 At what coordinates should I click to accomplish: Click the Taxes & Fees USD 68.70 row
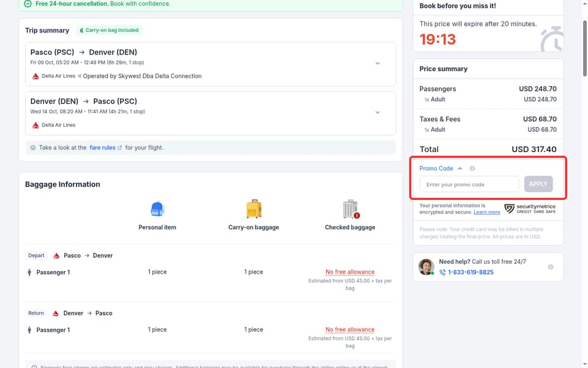point(488,119)
